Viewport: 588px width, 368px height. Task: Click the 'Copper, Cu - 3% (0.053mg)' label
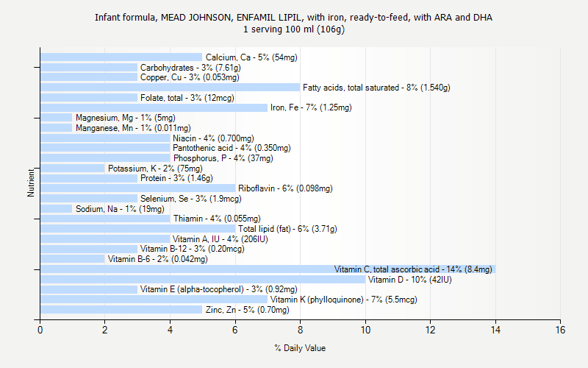tap(190, 77)
